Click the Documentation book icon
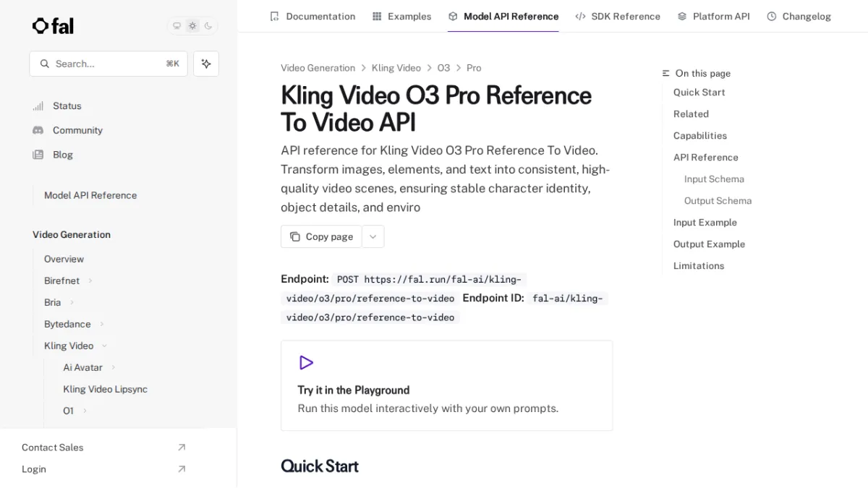The height and width of the screenshot is (488, 868). pyautogui.click(x=274, y=16)
